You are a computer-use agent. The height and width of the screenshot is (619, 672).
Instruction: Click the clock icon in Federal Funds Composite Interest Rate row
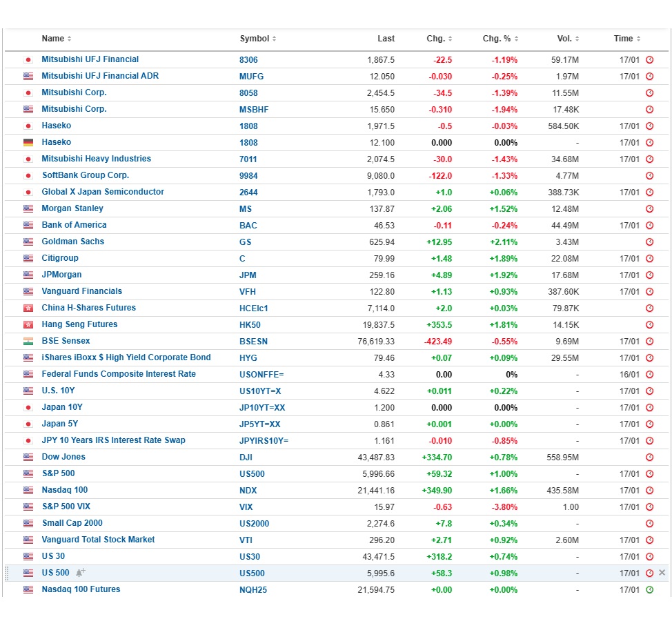point(649,374)
